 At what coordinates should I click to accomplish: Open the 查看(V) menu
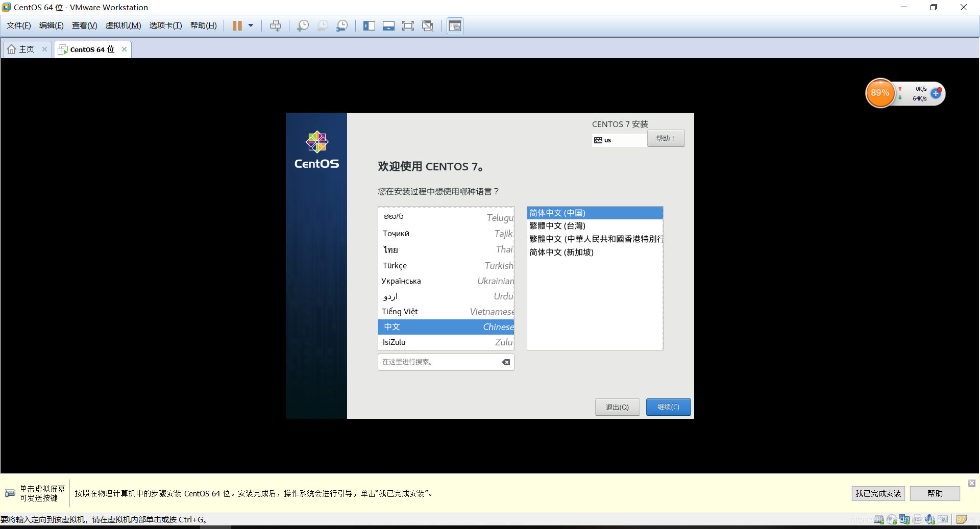[x=84, y=26]
